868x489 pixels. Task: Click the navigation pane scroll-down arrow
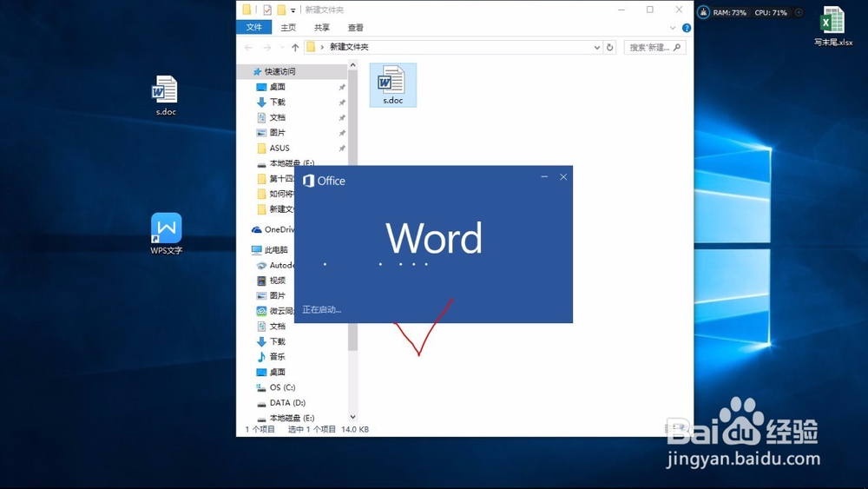pos(352,417)
